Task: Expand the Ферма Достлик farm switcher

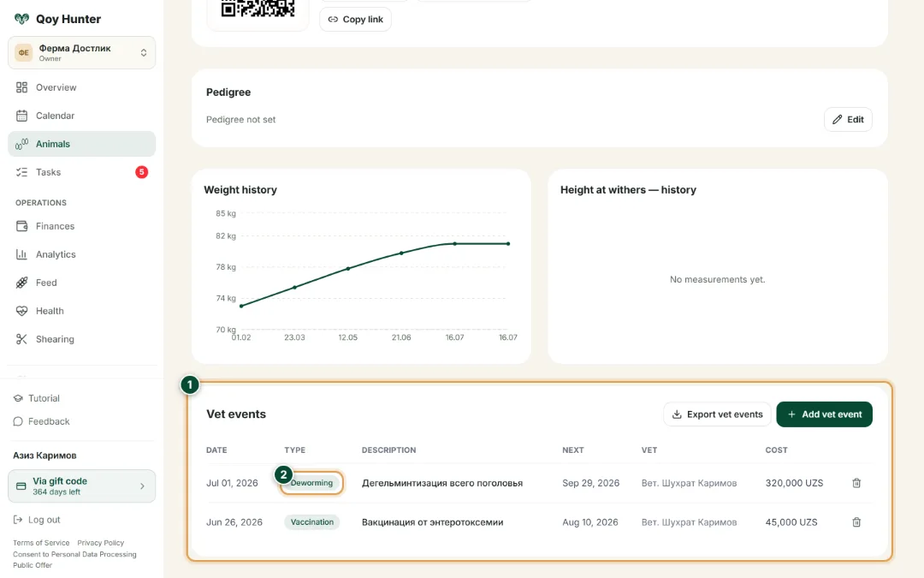Action: [x=81, y=52]
